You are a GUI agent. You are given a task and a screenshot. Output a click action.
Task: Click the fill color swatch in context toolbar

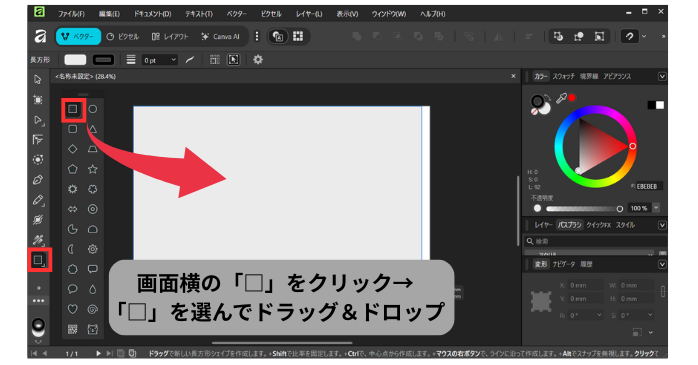[x=75, y=60]
